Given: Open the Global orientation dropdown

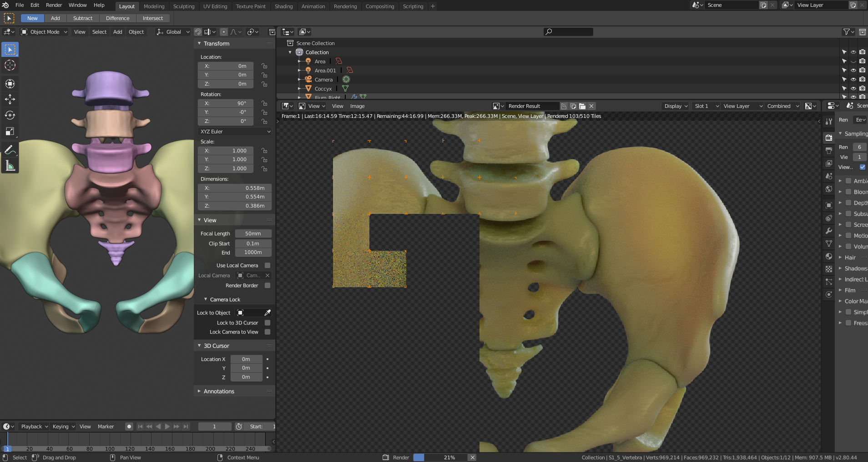Looking at the screenshot, I should point(173,32).
